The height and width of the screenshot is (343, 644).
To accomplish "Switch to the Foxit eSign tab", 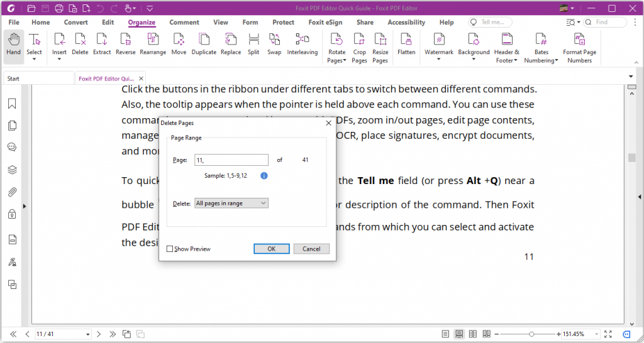I will [325, 22].
